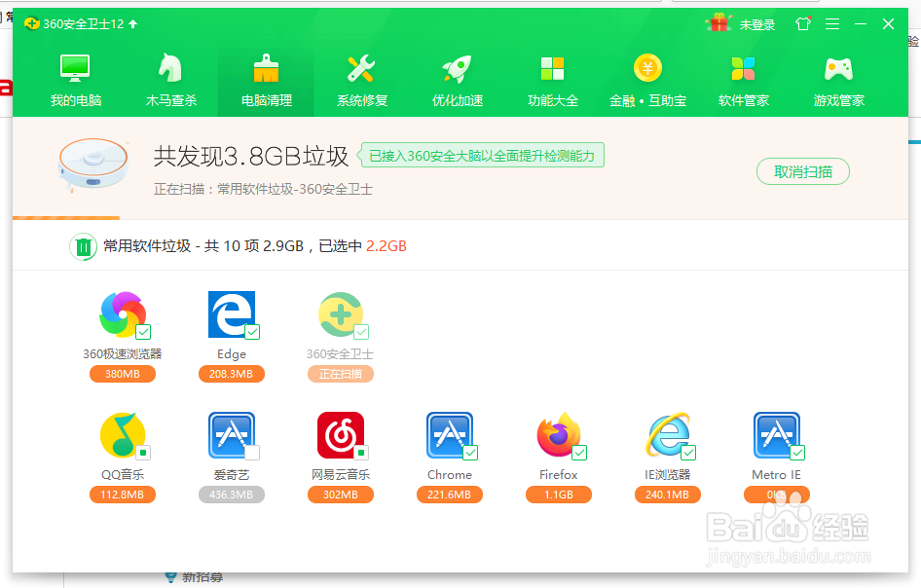Click the 221.6MB size badge
The width and height of the screenshot is (921, 588).
[450, 495]
